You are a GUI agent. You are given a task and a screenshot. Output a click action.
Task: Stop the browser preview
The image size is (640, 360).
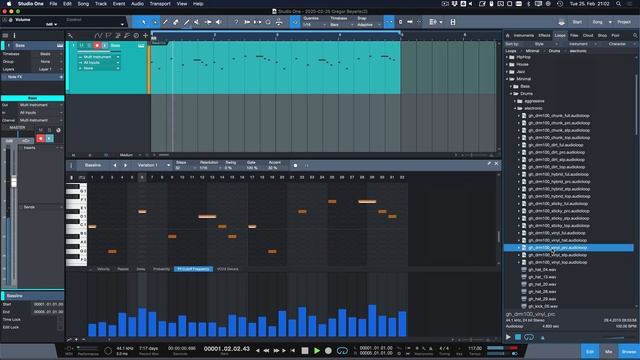pos(518,337)
